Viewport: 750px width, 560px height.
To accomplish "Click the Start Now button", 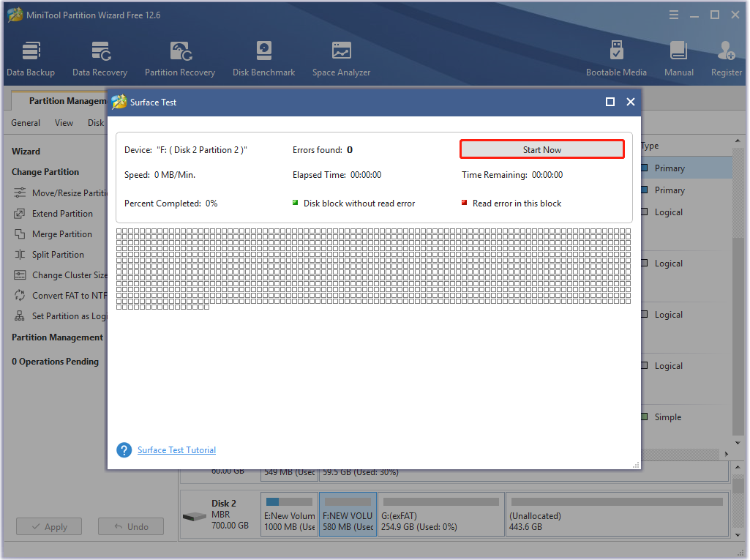I will (x=542, y=149).
